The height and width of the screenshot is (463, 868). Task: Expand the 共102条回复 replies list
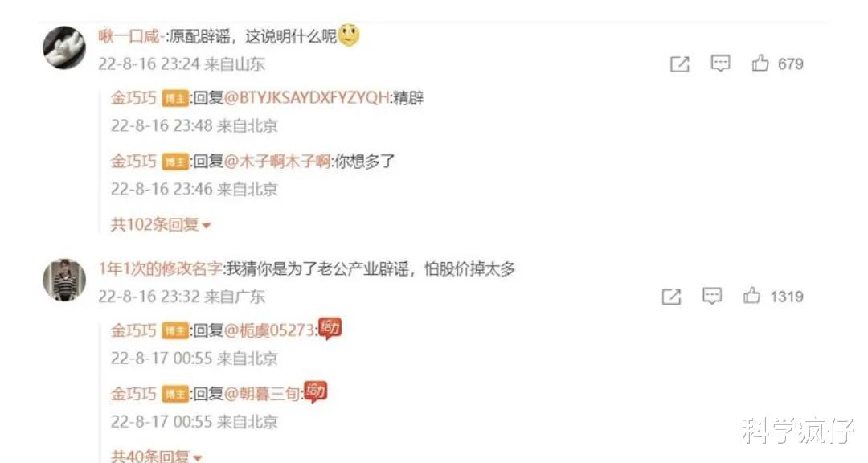[161, 224]
